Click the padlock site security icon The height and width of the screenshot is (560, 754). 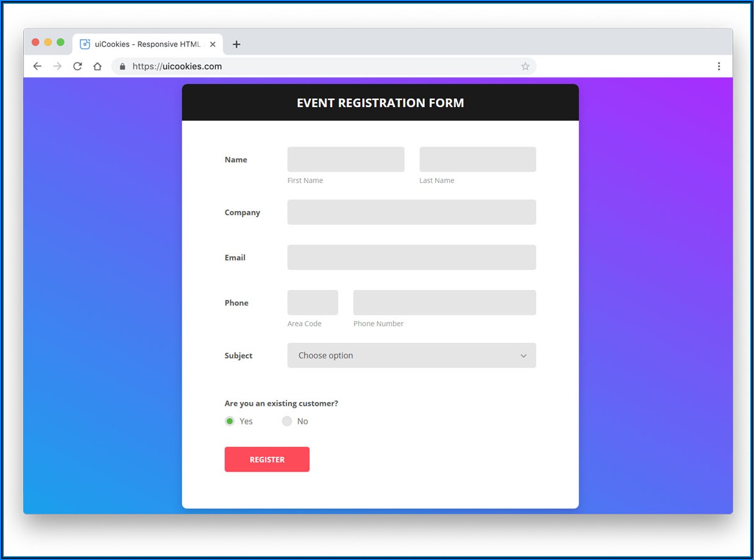point(122,66)
